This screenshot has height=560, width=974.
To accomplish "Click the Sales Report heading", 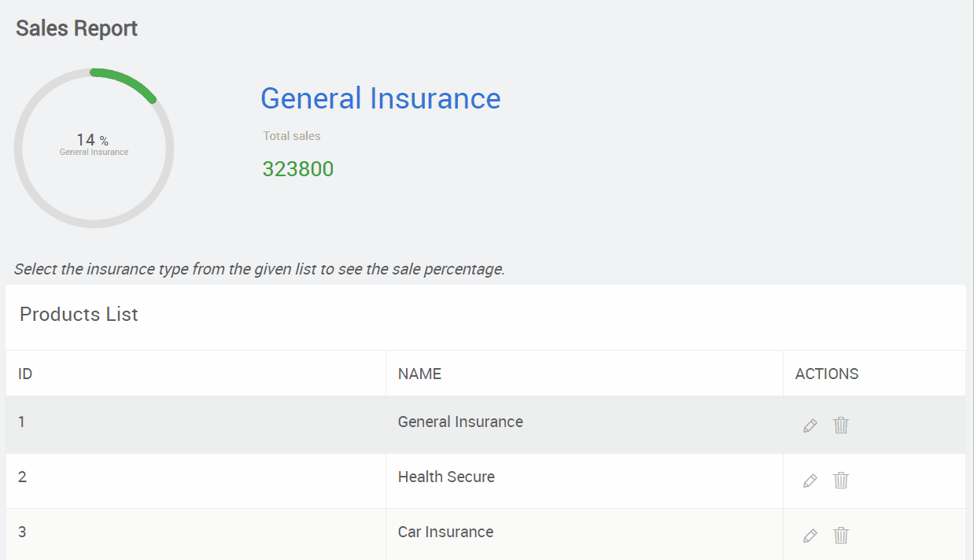I will pyautogui.click(x=76, y=28).
